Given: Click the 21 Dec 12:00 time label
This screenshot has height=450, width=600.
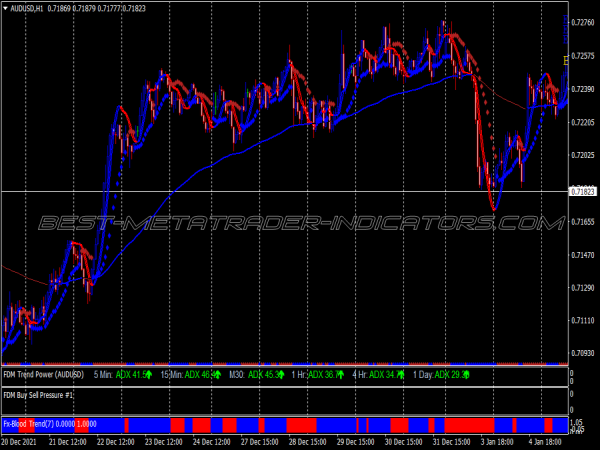Looking at the screenshot, I should point(68,442).
